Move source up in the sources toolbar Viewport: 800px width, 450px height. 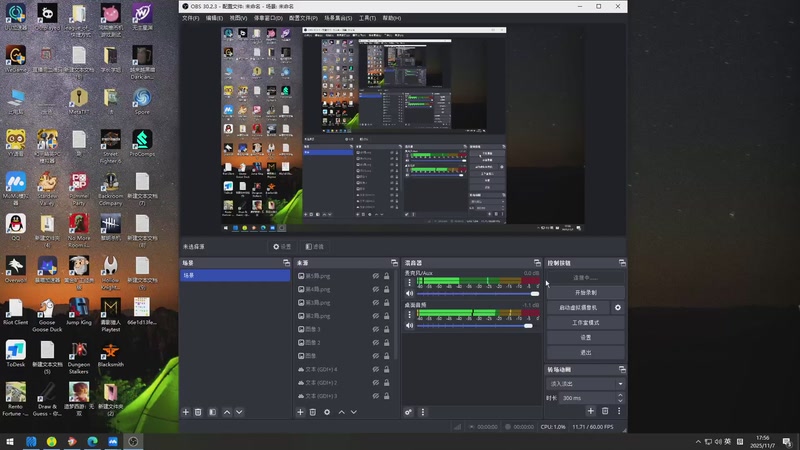coord(341,412)
